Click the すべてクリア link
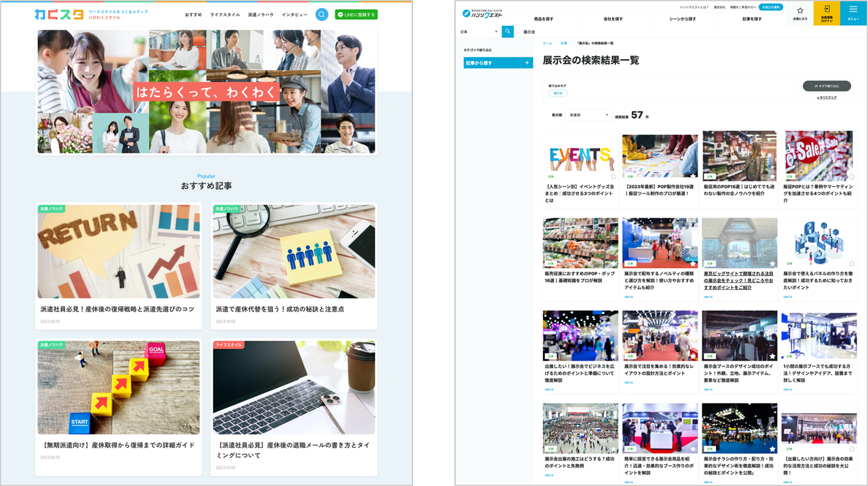 tap(826, 98)
